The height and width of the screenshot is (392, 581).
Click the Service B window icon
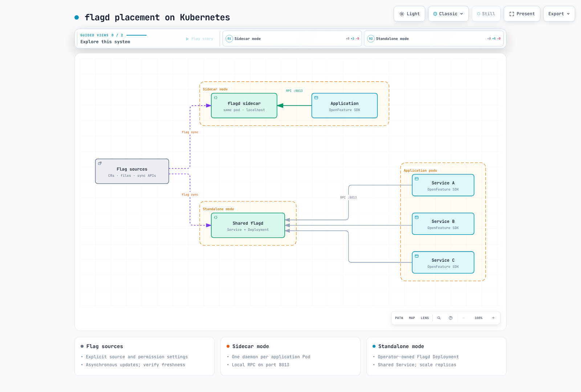(417, 217)
